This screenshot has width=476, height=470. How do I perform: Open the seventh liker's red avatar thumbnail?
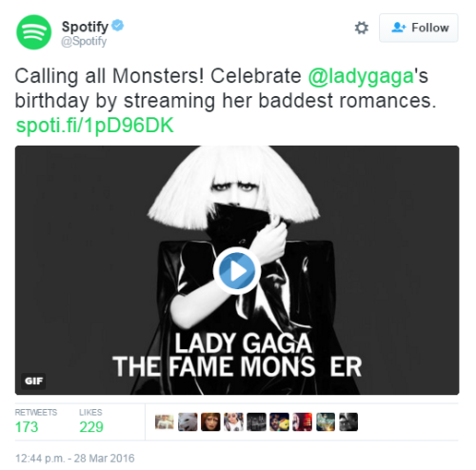(303, 422)
